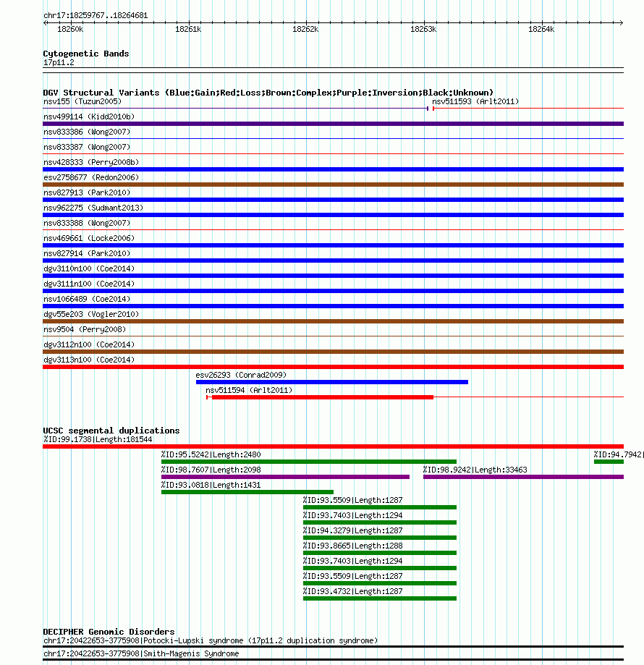Click nsv511594 (Arlt2011) label
Screen dimensions: 644x665
click(x=250, y=390)
